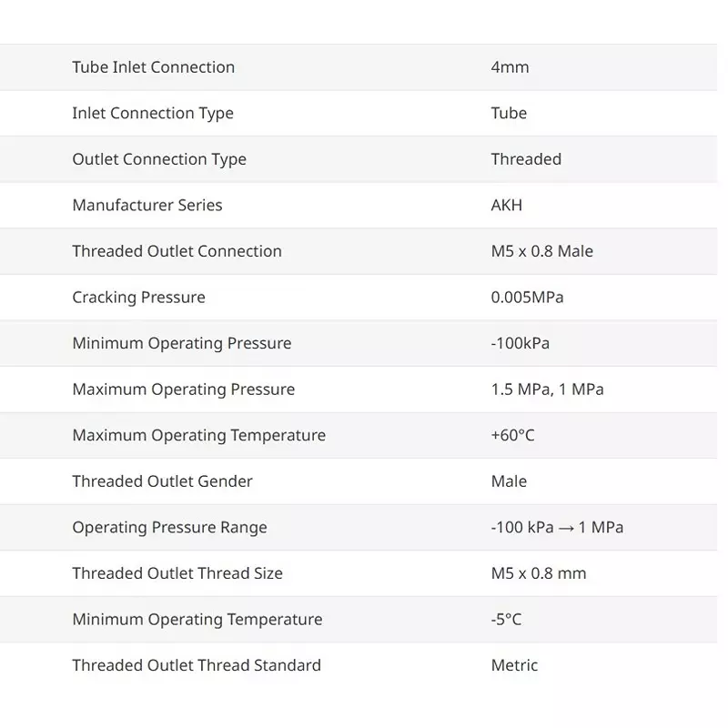Select the AKH series value
This screenshot has width=728, height=728.
[507, 206]
